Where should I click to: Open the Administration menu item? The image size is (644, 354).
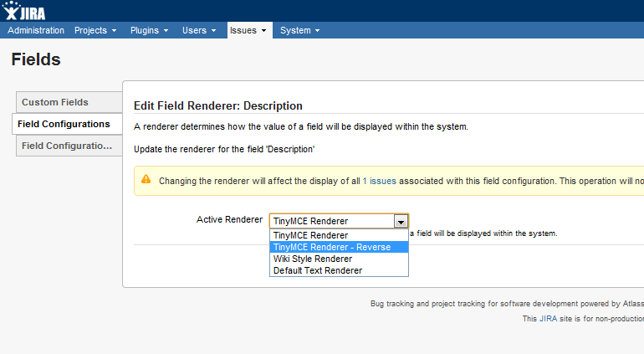36,30
